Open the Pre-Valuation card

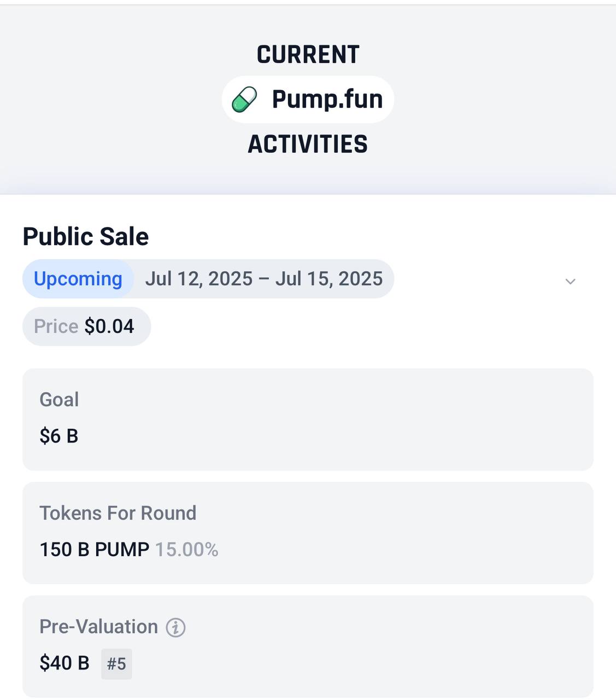pyautogui.click(x=308, y=646)
